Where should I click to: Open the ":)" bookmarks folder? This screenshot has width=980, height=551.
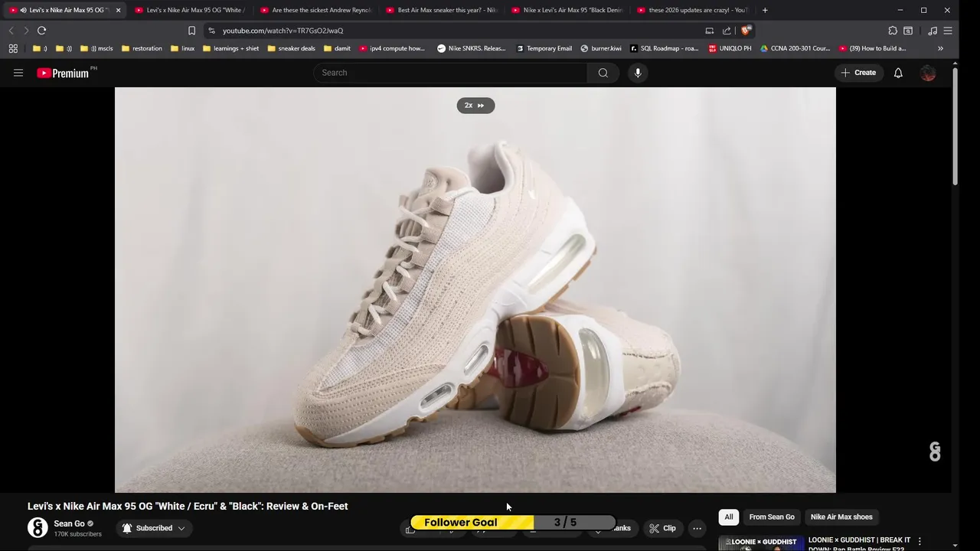coord(41,48)
